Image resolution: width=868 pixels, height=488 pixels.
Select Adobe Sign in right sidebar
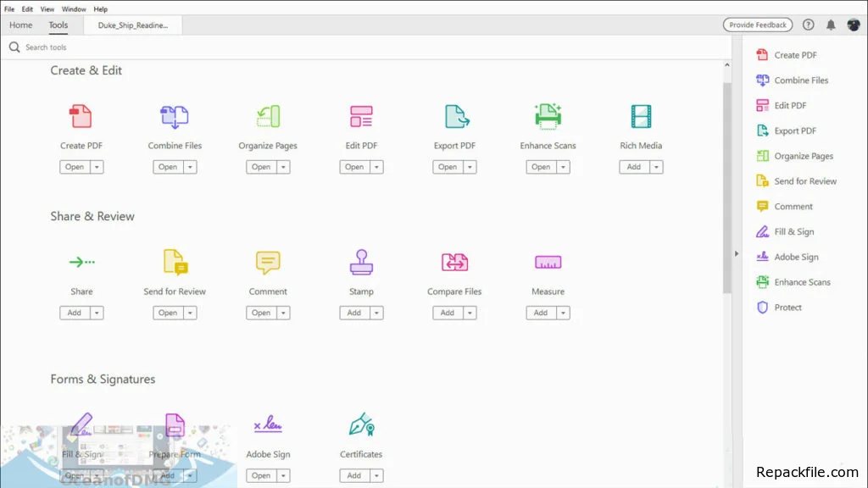pos(787,257)
